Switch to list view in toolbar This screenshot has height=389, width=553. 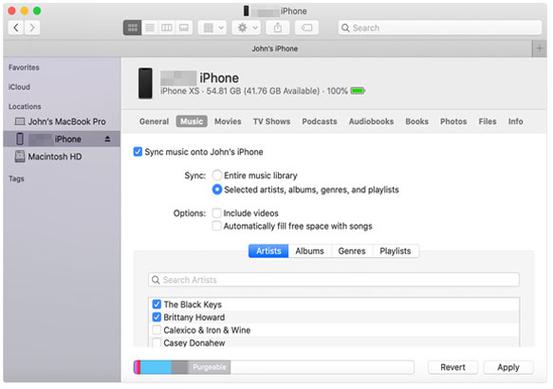(150, 28)
